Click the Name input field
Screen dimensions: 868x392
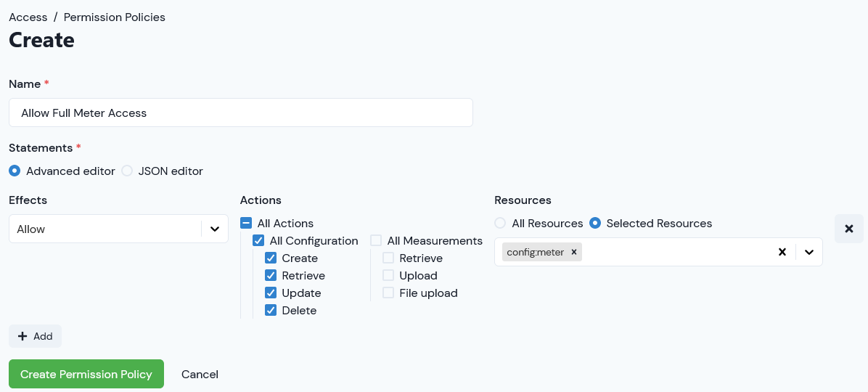241,113
